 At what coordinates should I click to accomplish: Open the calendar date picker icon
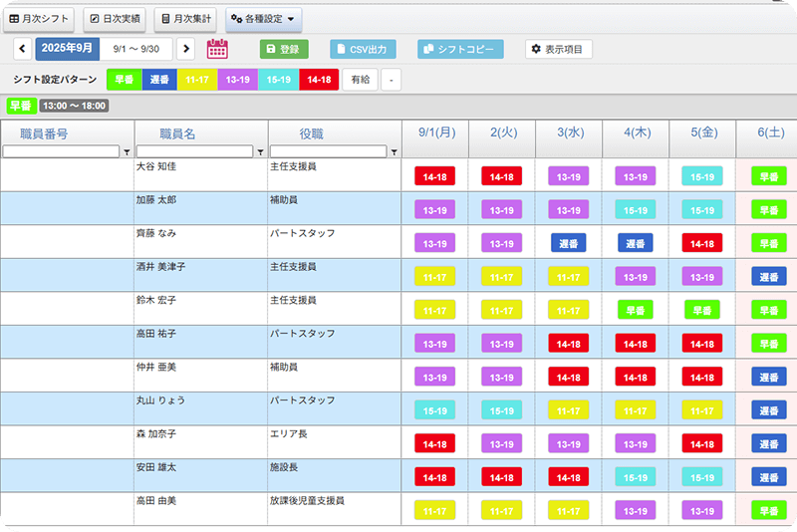click(x=217, y=50)
